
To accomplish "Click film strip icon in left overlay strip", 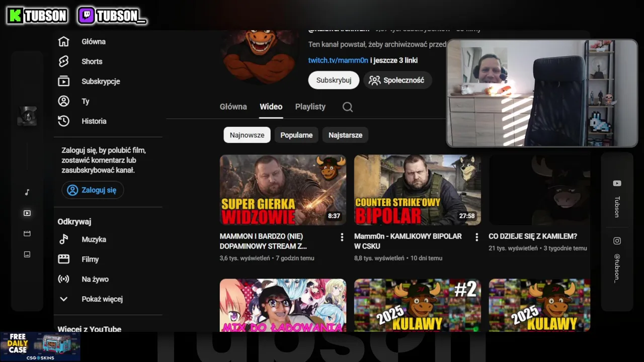I will point(27,234).
